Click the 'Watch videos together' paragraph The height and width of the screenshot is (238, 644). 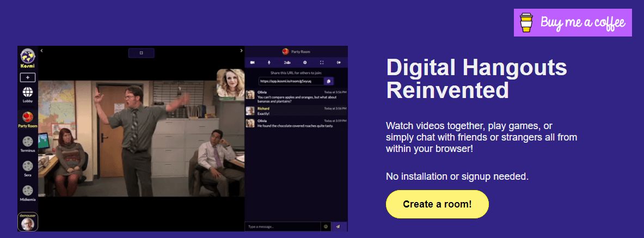click(x=482, y=137)
